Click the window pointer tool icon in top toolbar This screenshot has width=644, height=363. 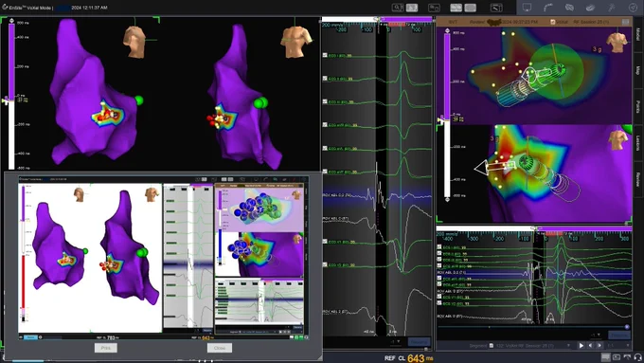[x=496, y=8]
